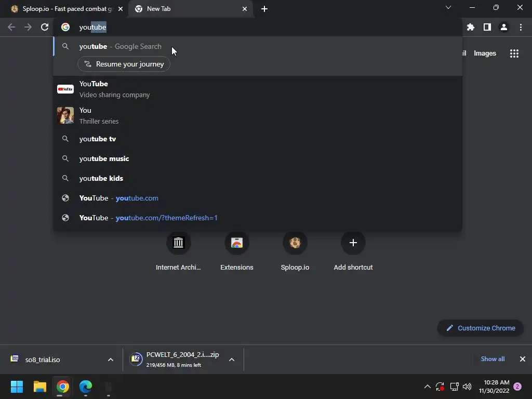Click the Chrome taskbar icon
This screenshot has width=532, height=399.
pos(63,387)
